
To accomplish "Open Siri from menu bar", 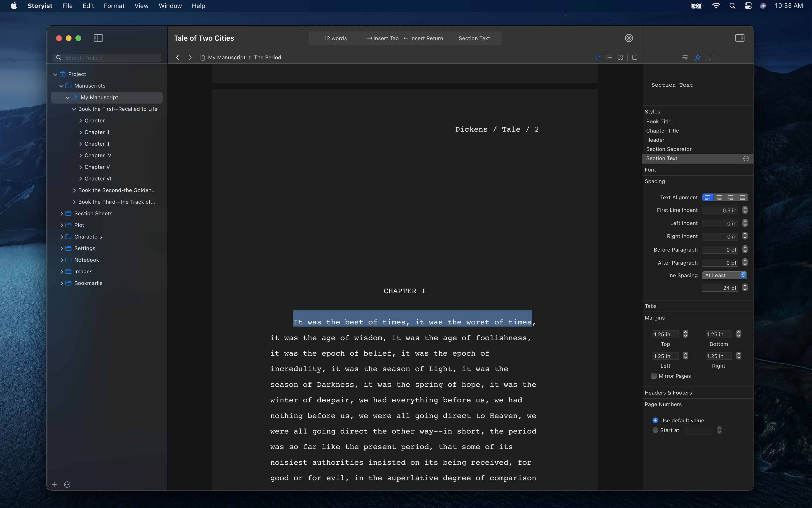I will pyautogui.click(x=763, y=6).
